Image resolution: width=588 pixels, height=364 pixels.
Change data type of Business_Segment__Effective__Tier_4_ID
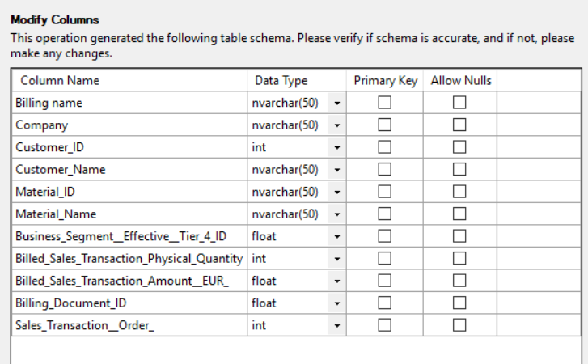click(336, 237)
